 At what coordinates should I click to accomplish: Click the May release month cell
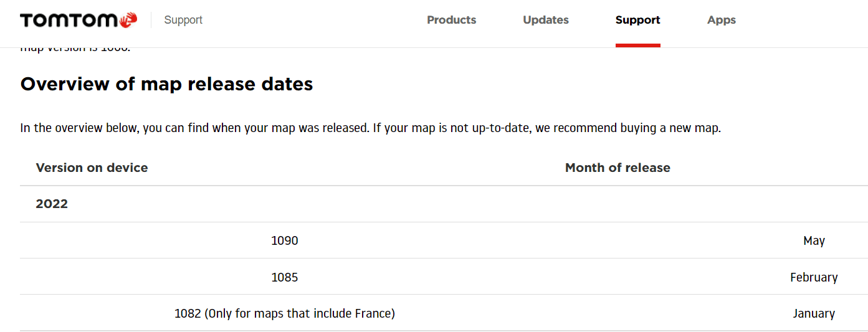[x=814, y=240]
